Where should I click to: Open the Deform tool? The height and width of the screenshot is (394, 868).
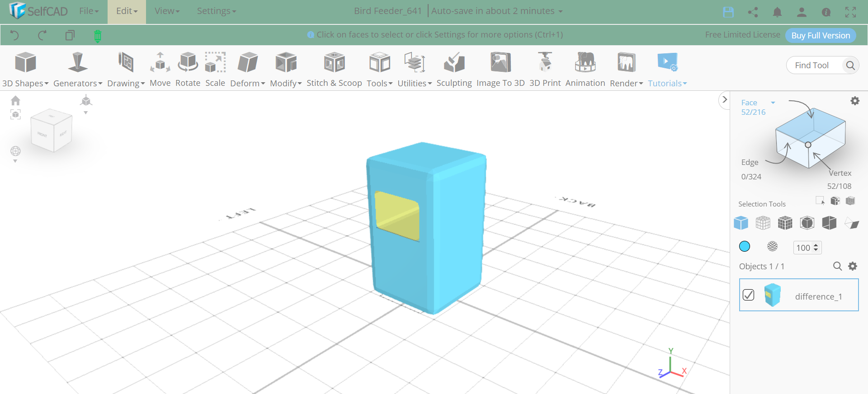[247, 62]
